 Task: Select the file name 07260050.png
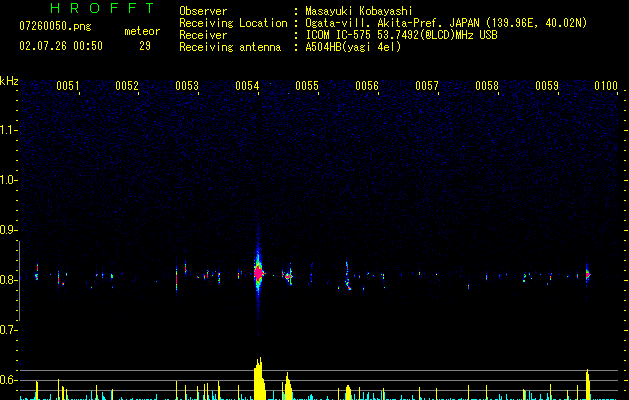point(55,27)
